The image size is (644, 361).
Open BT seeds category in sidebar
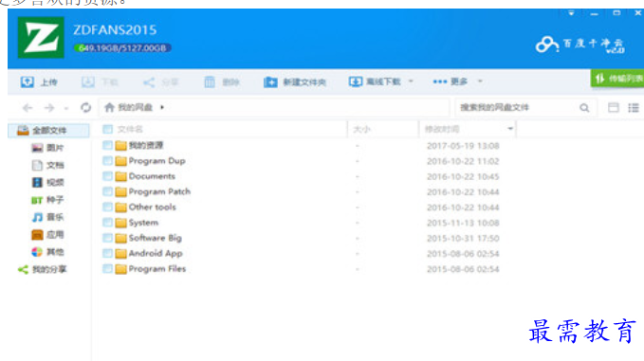point(48,200)
